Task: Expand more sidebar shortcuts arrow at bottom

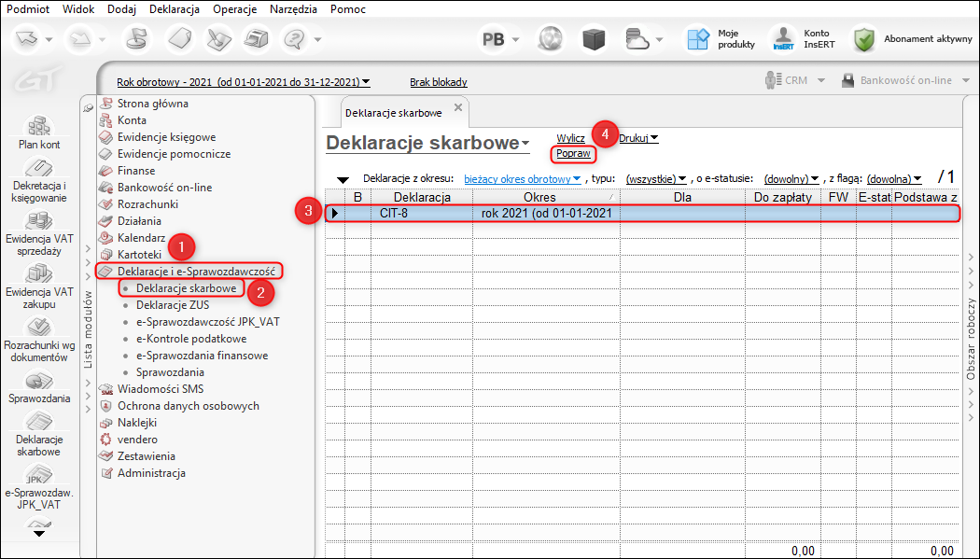Action: click(39, 534)
